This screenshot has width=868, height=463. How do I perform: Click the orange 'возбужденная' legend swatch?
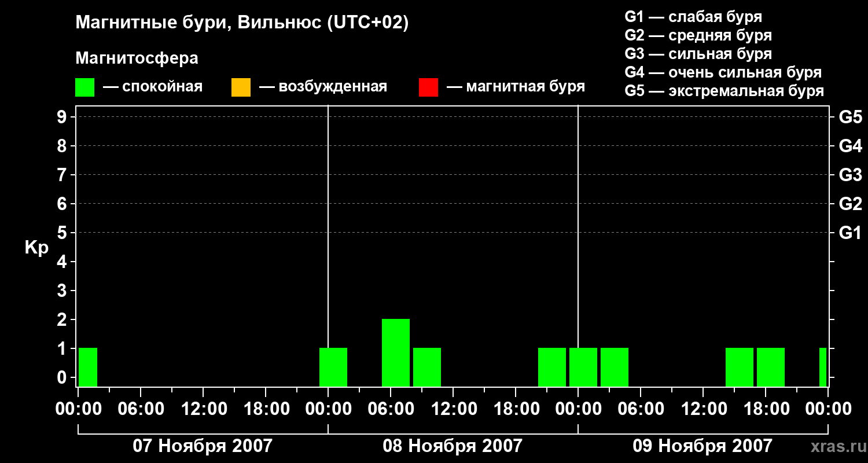click(x=241, y=87)
